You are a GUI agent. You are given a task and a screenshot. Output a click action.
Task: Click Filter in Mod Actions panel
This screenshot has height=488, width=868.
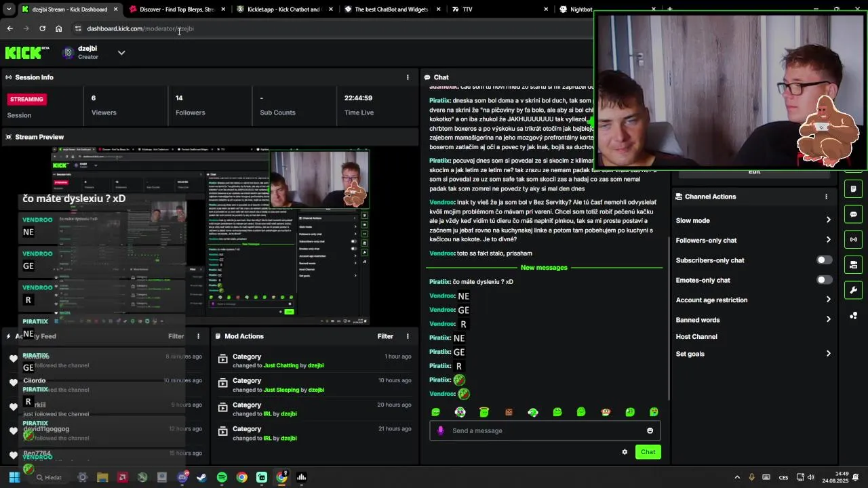click(385, 336)
